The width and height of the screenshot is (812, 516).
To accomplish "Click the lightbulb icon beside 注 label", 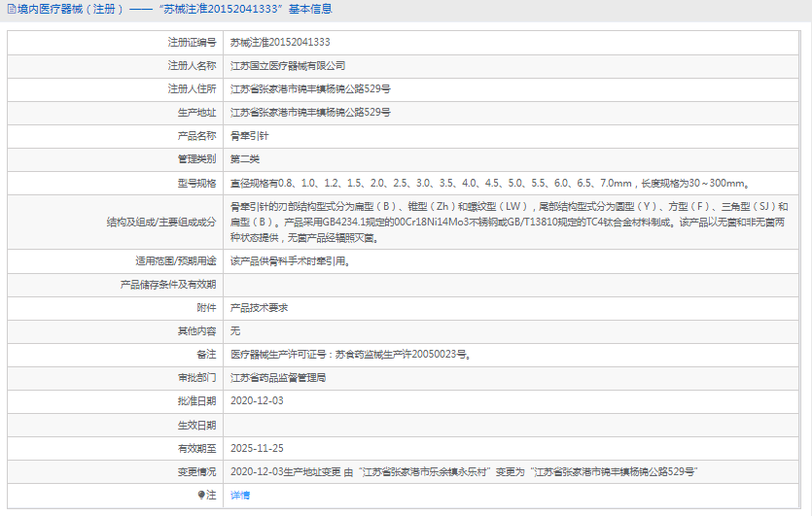I will point(201,496).
